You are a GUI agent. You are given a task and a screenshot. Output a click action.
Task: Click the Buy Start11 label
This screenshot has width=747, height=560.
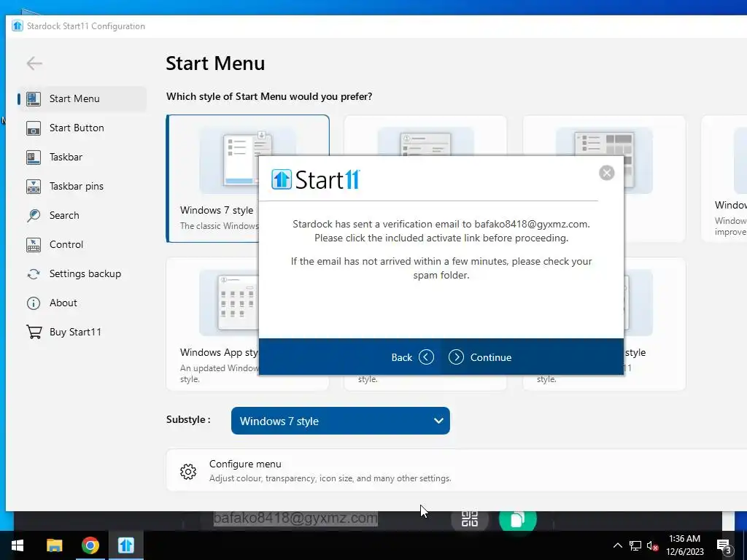pos(75,332)
